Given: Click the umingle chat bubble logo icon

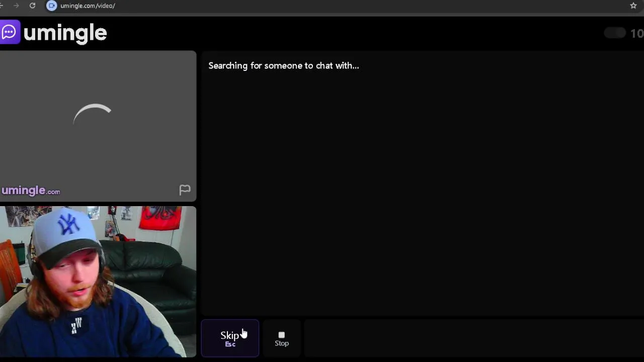Looking at the screenshot, I should point(9,32).
